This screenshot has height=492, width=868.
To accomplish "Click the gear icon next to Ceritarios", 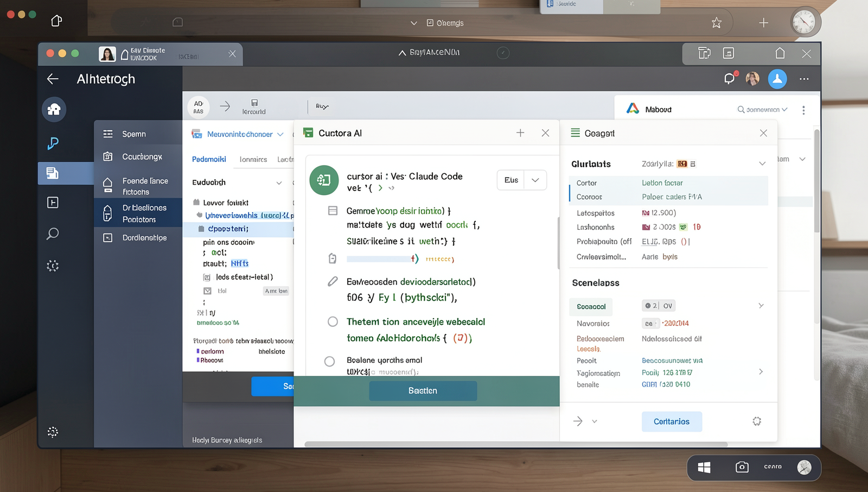I will point(757,421).
